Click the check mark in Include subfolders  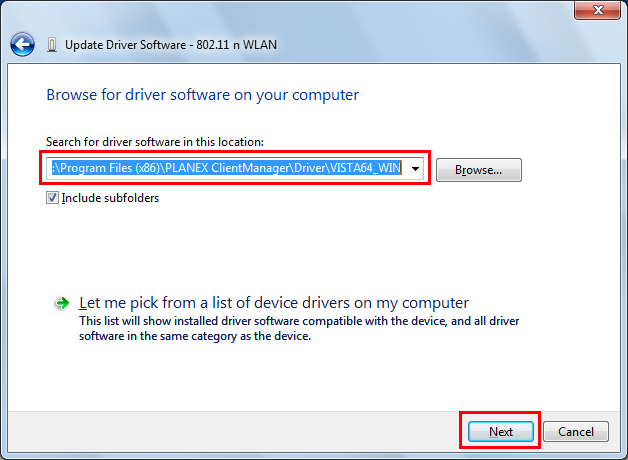click(52, 198)
